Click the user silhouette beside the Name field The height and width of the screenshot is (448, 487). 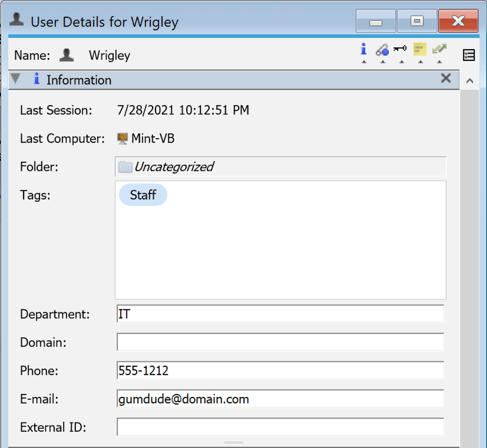(x=67, y=55)
